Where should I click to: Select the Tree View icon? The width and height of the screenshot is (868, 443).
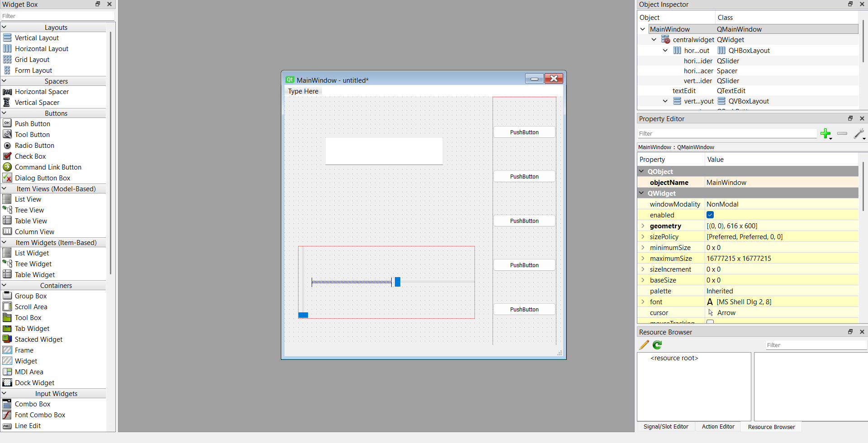[x=7, y=210]
